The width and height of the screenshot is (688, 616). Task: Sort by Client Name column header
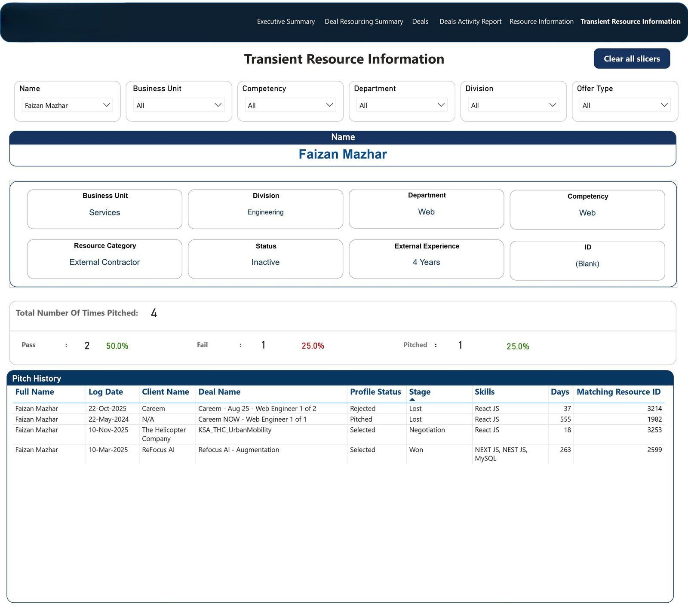coord(166,392)
